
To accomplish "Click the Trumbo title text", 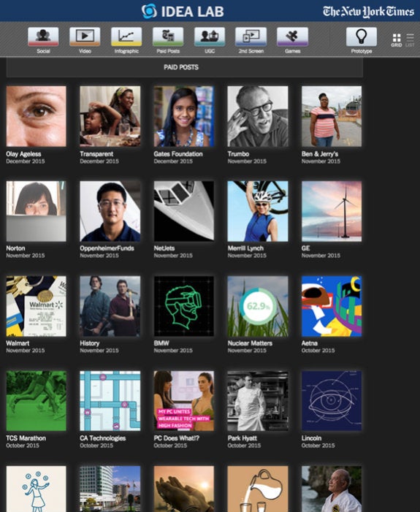I will (238, 154).
